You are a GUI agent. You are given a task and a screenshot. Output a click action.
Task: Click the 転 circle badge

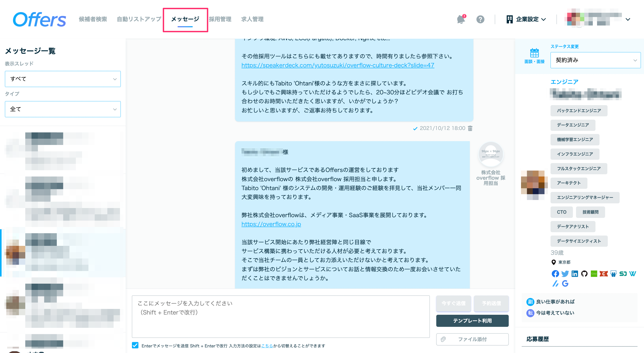click(530, 313)
